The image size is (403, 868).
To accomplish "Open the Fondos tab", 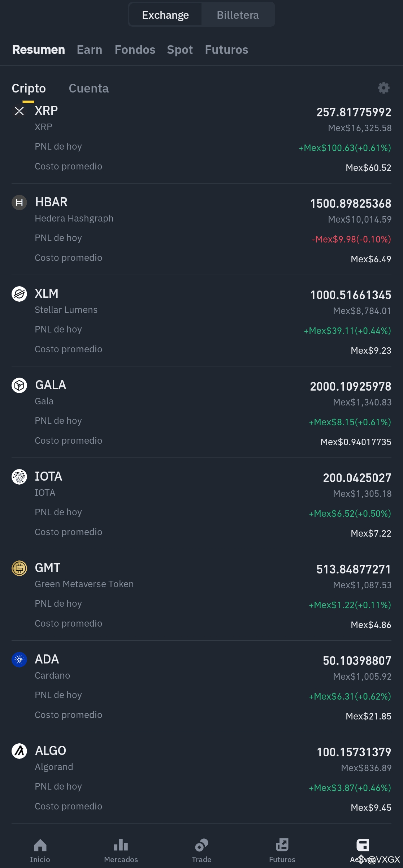I will tap(135, 50).
